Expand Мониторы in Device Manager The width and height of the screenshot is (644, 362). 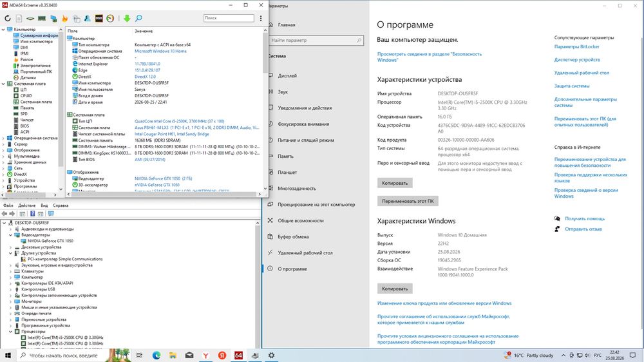(11, 301)
